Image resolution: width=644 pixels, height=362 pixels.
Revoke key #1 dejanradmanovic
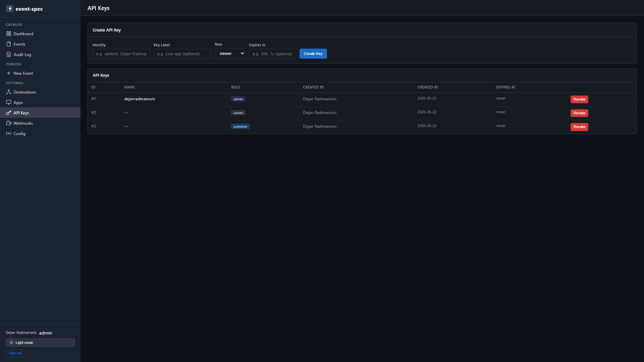point(579,99)
